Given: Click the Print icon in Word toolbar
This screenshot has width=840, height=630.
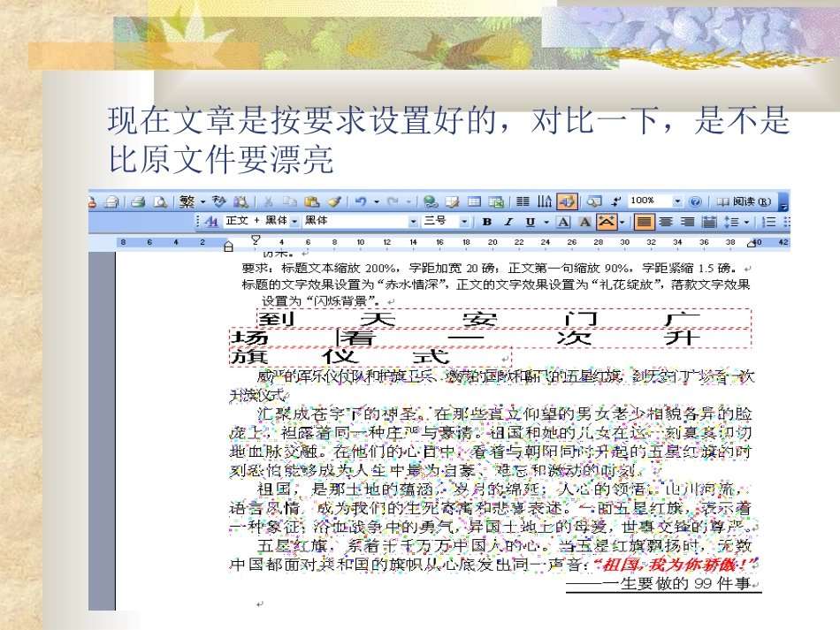Looking at the screenshot, I should pos(138,201).
